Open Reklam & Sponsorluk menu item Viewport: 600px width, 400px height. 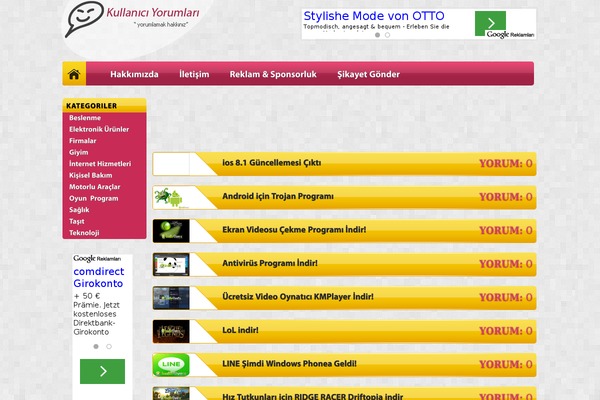[273, 74]
